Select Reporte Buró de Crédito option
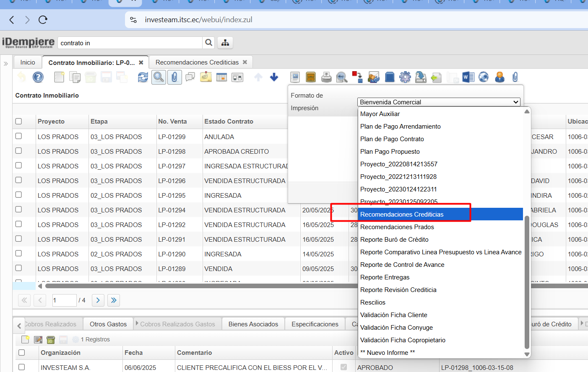This screenshot has width=588, height=372. (394, 240)
